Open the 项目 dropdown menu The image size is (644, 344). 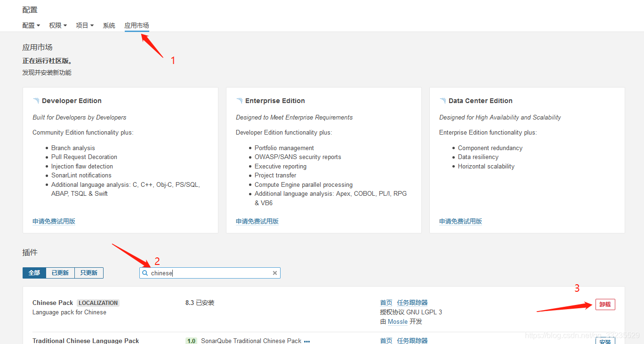coord(85,25)
